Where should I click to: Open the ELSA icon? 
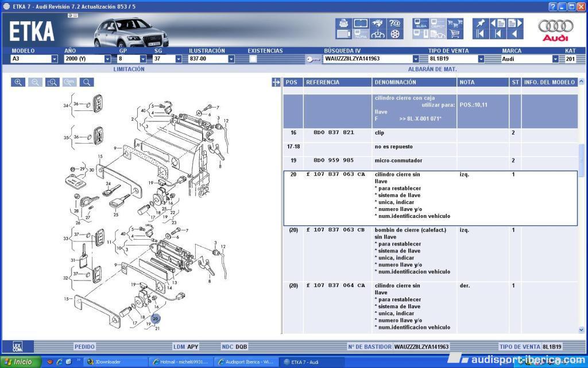(x=420, y=24)
